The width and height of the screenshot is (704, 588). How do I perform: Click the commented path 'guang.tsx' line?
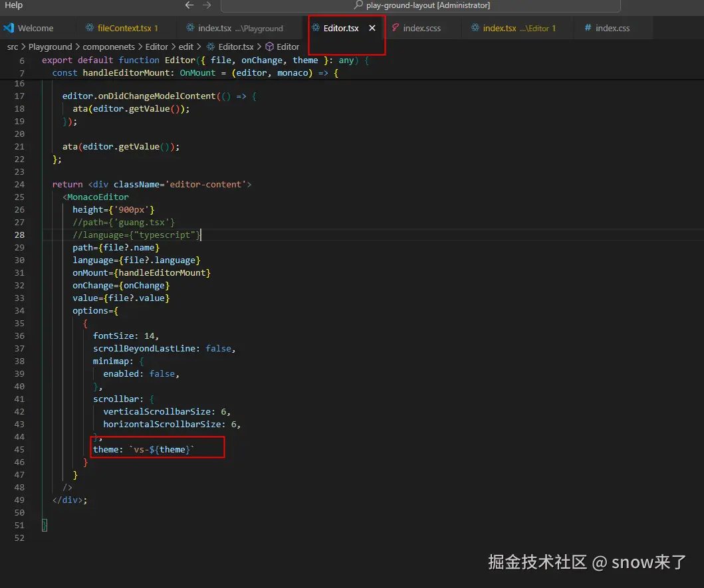[124, 222]
